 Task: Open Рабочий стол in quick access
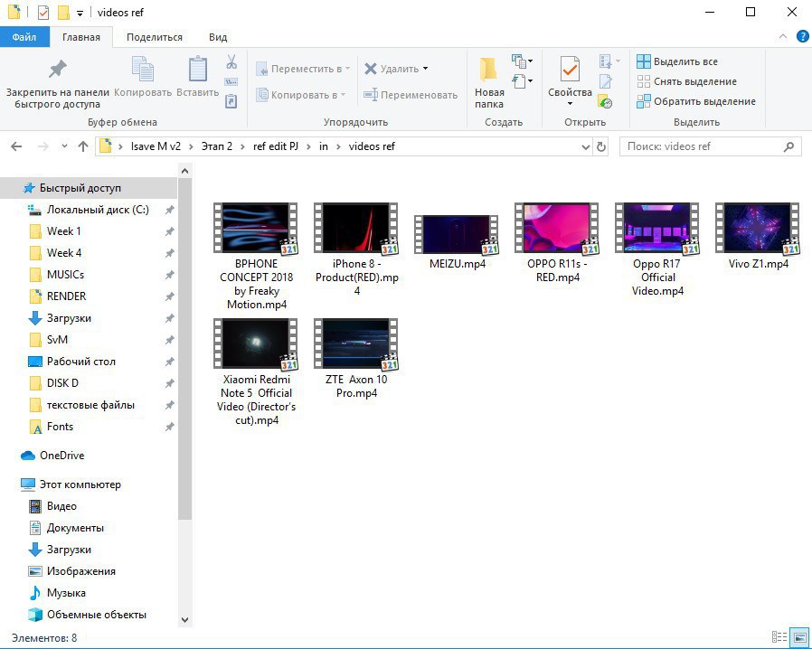tap(71, 362)
